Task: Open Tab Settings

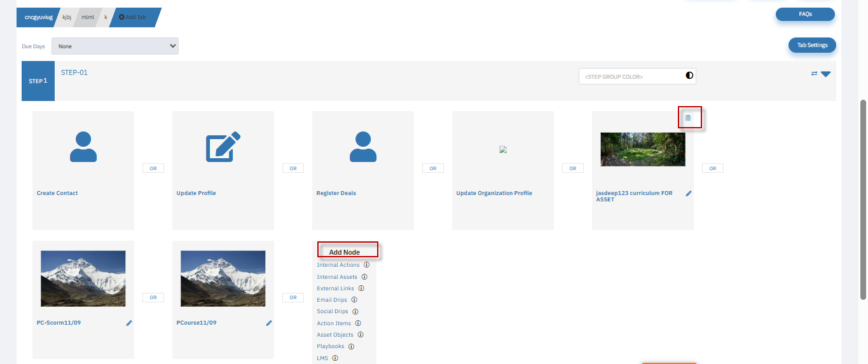Action: tap(812, 45)
